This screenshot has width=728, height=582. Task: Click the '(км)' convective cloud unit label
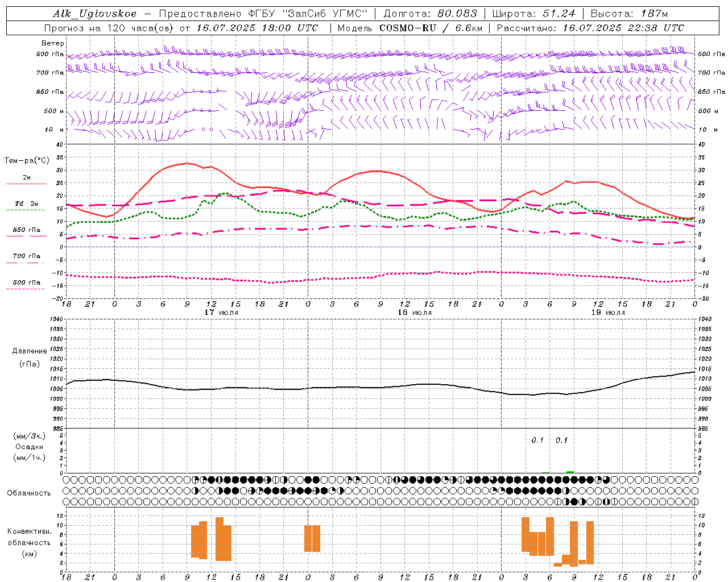pos(30,554)
